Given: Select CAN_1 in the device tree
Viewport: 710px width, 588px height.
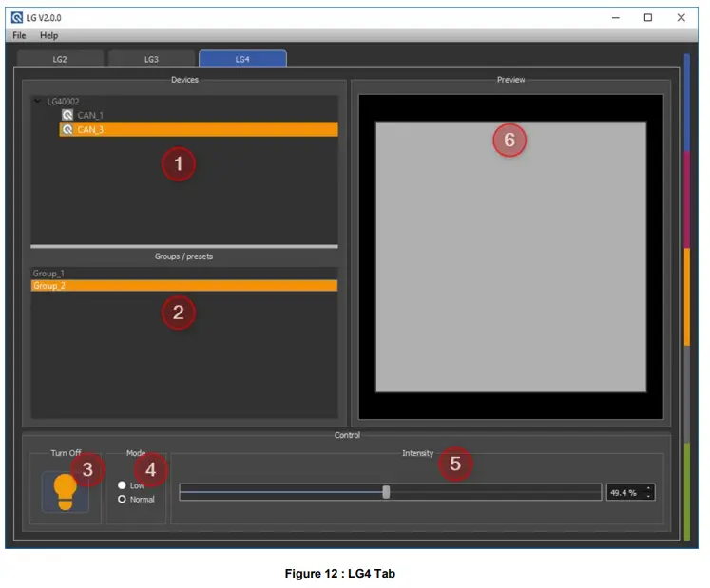Looking at the screenshot, I should (x=90, y=116).
